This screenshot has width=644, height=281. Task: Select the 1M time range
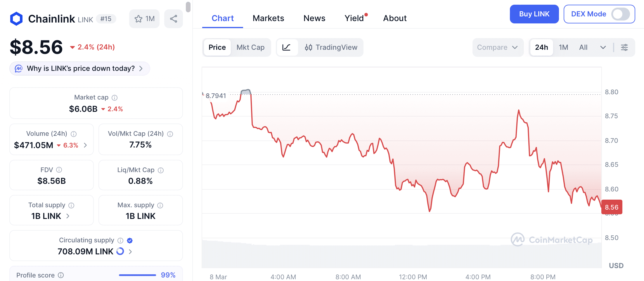[x=563, y=47]
